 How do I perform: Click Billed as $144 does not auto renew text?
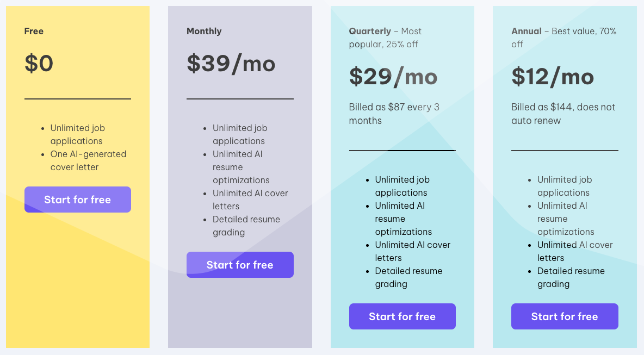563,114
